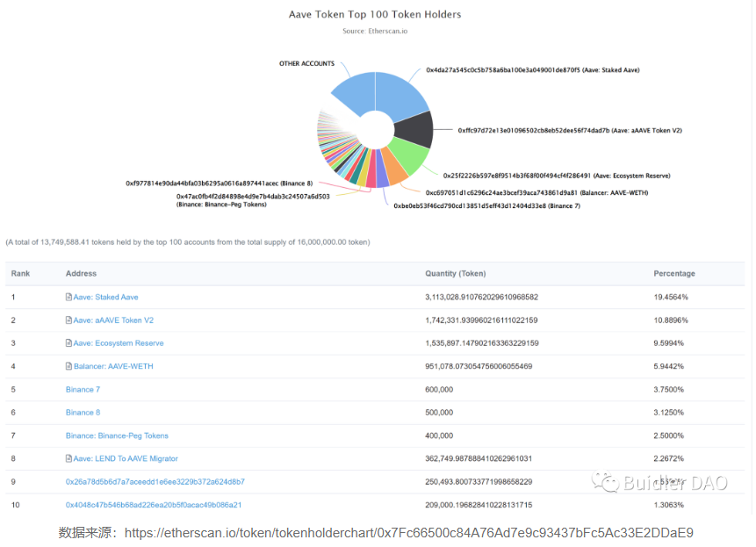Click the pie label ending '(Aave: Ecosystem Reserve)'
756x547 pixels.
[557, 176]
